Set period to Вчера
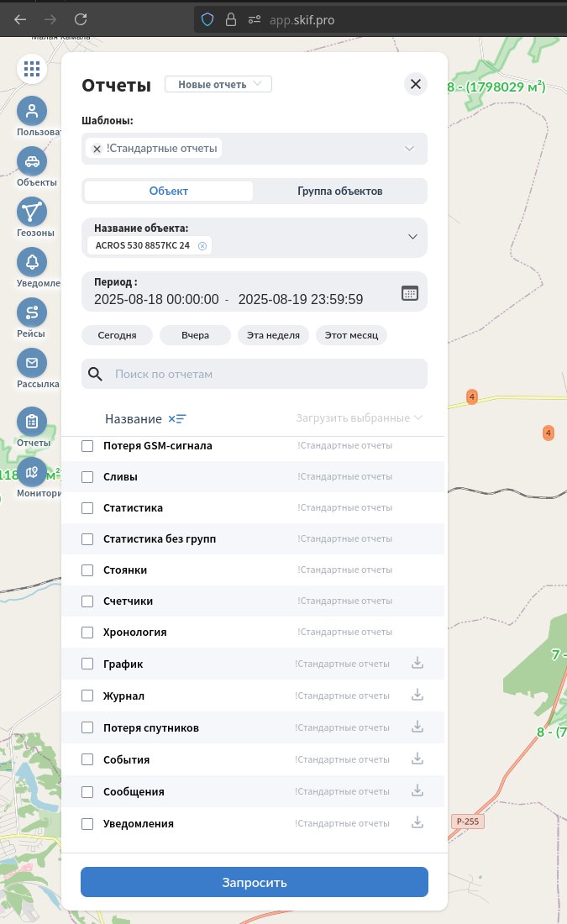The width and height of the screenshot is (567, 924). tap(195, 335)
